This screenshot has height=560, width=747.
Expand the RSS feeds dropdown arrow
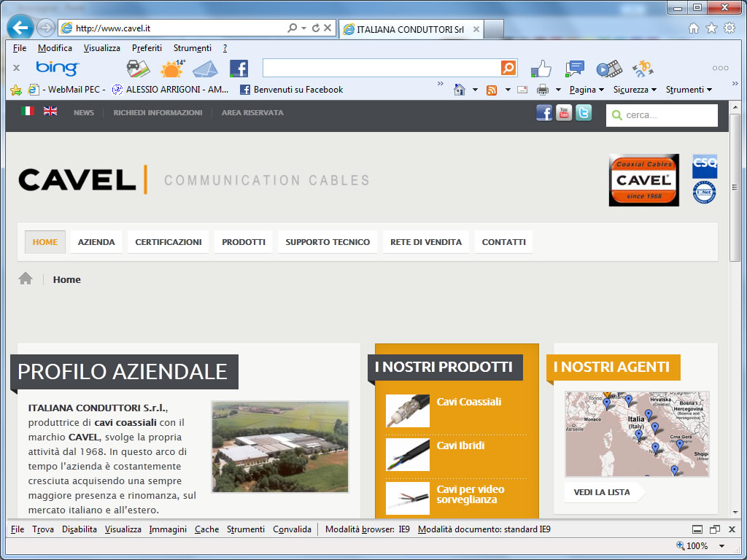pyautogui.click(x=508, y=90)
